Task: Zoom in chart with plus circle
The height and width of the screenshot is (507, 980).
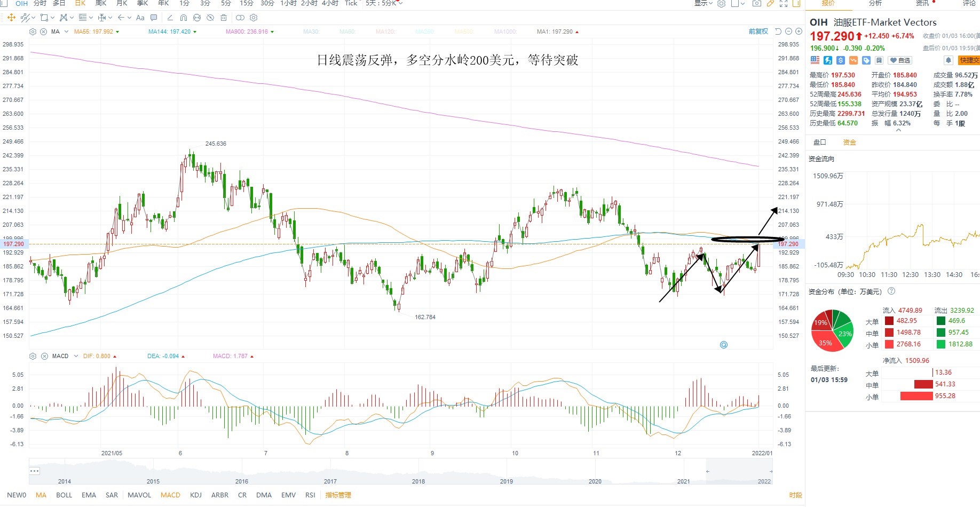Action: tap(799, 31)
